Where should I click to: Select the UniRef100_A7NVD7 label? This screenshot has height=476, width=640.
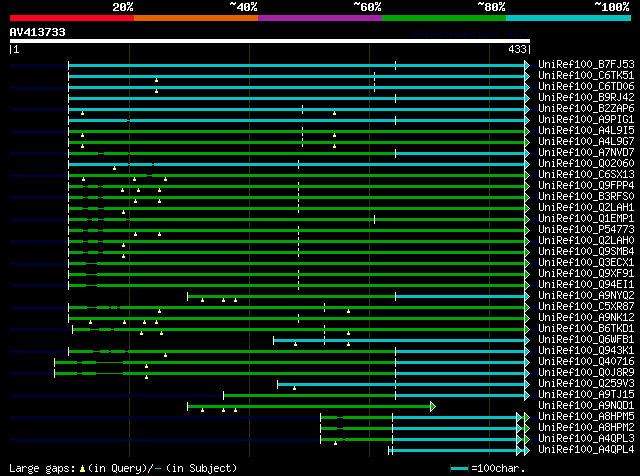pyautogui.click(x=586, y=153)
